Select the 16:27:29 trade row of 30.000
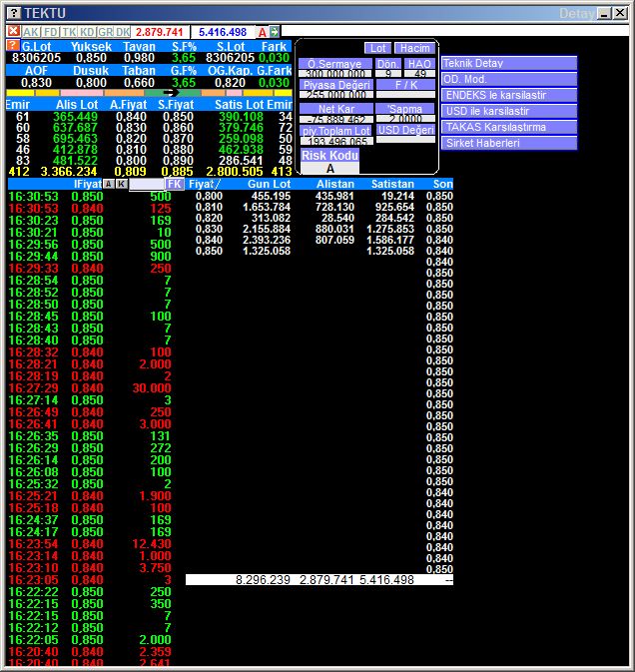Image resolution: width=635 pixels, height=672 pixels. [x=90, y=388]
